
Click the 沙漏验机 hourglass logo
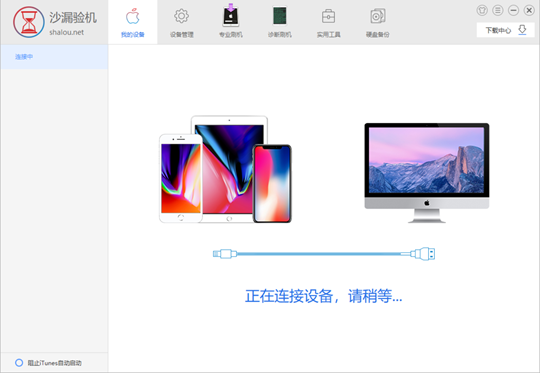click(x=29, y=22)
